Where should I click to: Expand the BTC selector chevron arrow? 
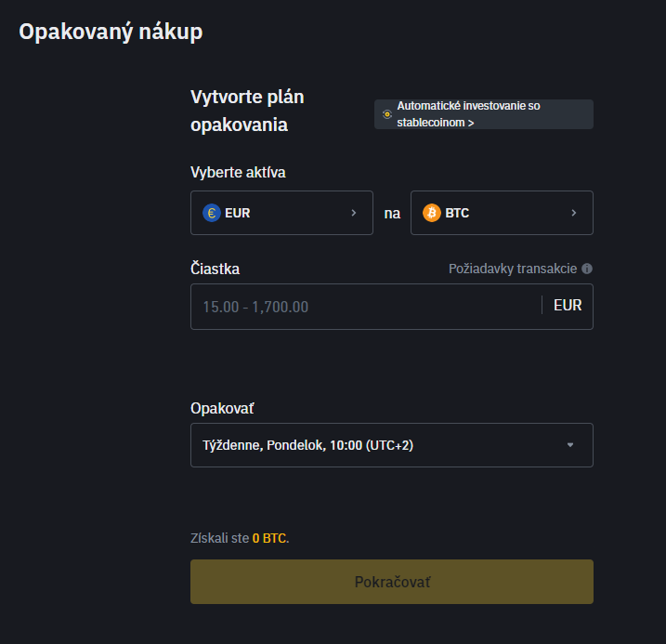point(574,213)
